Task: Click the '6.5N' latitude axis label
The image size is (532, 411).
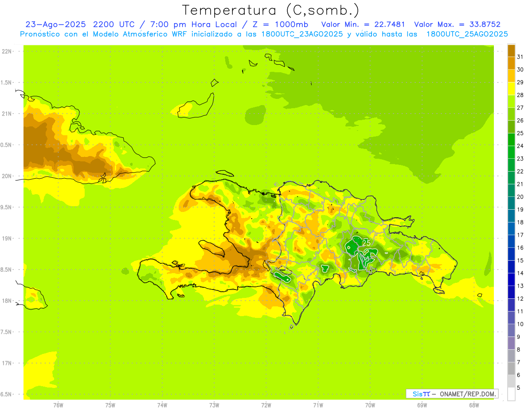Action: [7, 394]
